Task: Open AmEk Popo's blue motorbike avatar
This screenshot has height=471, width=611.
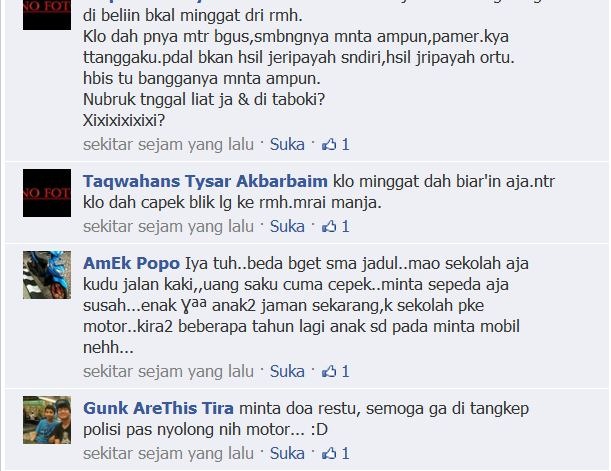Action: 47,275
